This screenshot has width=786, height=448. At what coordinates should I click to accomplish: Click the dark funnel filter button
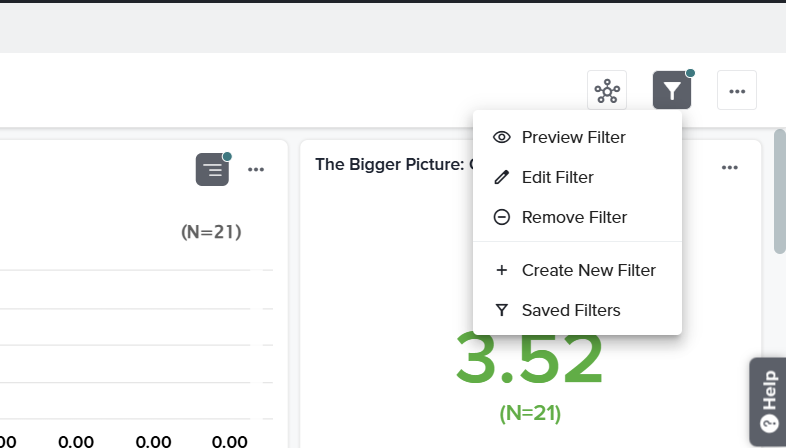tap(672, 91)
